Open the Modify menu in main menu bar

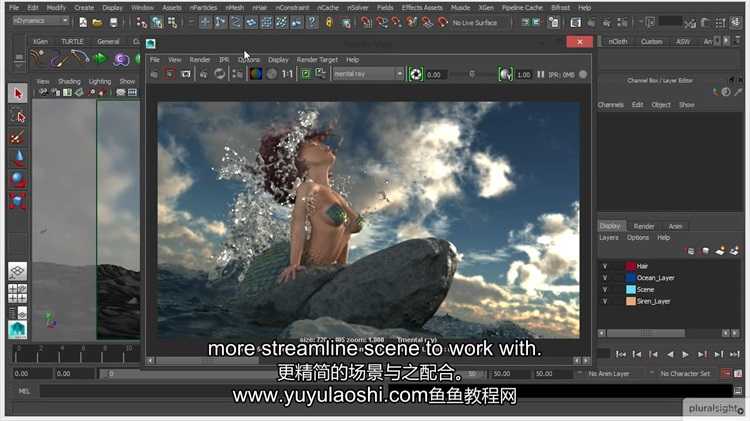click(x=56, y=8)
